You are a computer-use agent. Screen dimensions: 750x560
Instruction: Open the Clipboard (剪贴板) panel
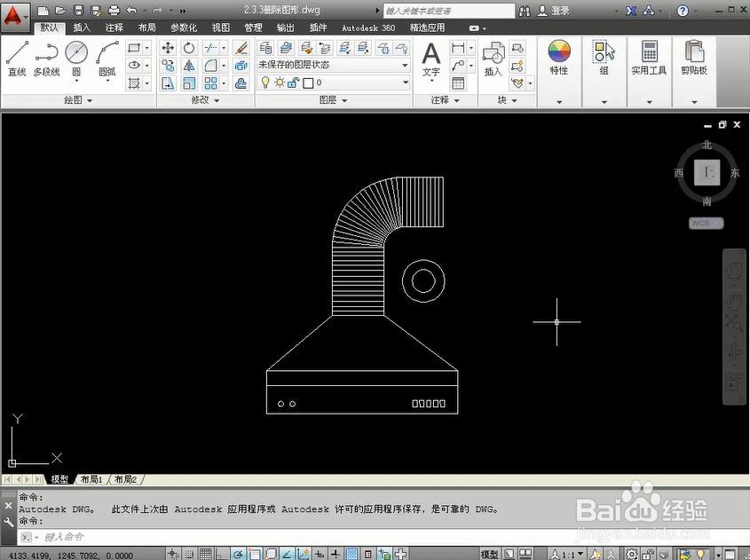pyautogui.click(x=694, y=58)
